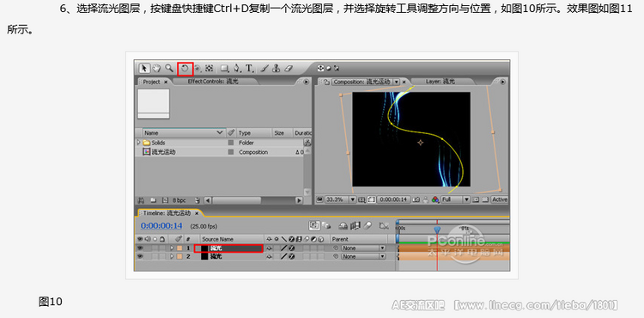The image size is (644, 318).
Task: Expand layer 1 properties triangle
Action: pos(172,248)
